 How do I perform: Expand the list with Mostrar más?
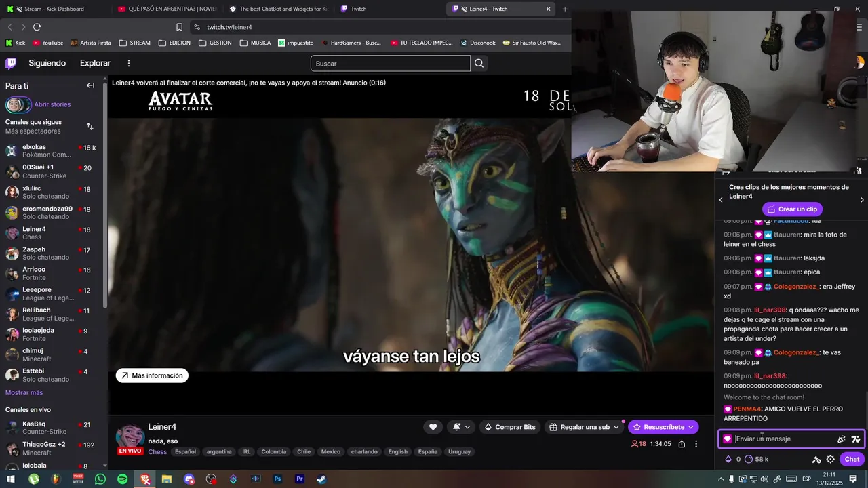tap(24, 393)
